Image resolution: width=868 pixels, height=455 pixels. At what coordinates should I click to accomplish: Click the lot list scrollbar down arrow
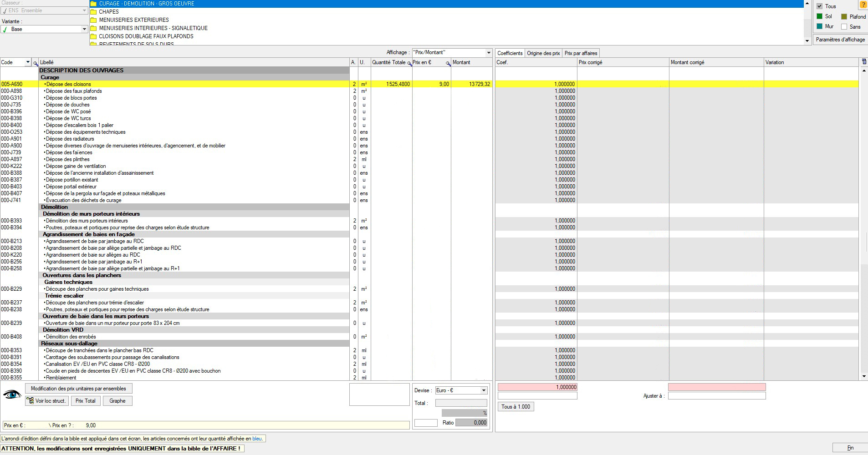tap(807, 41)
